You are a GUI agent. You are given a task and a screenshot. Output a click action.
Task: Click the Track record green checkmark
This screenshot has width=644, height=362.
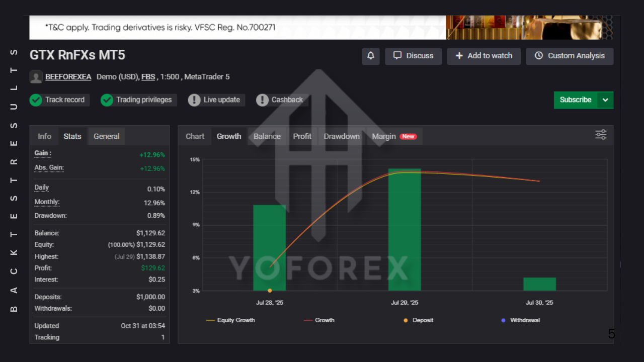click(36, 100)
